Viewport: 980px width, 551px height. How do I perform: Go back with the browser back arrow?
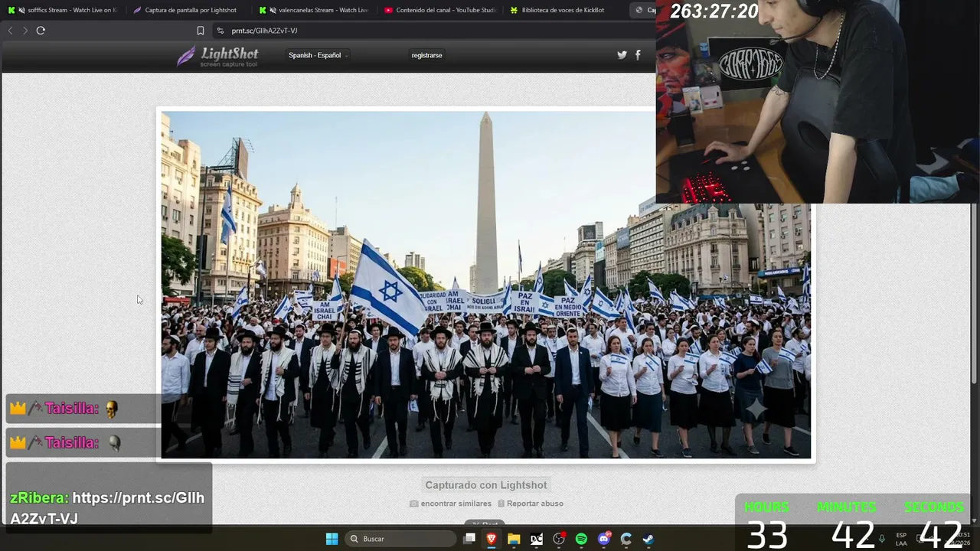pos(10,31)
